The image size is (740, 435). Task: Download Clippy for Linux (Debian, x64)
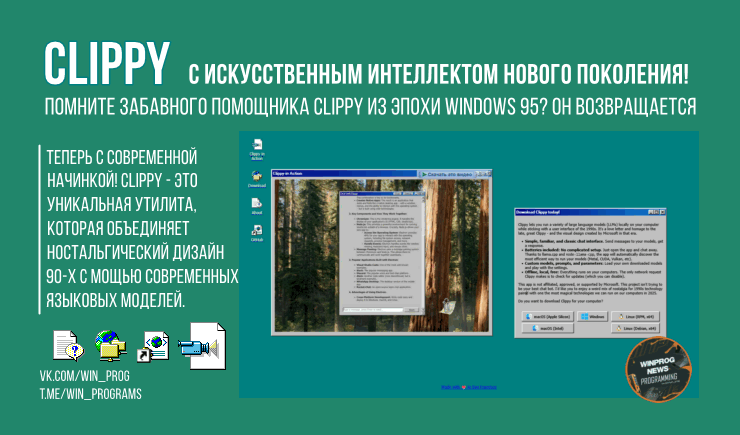635,328
